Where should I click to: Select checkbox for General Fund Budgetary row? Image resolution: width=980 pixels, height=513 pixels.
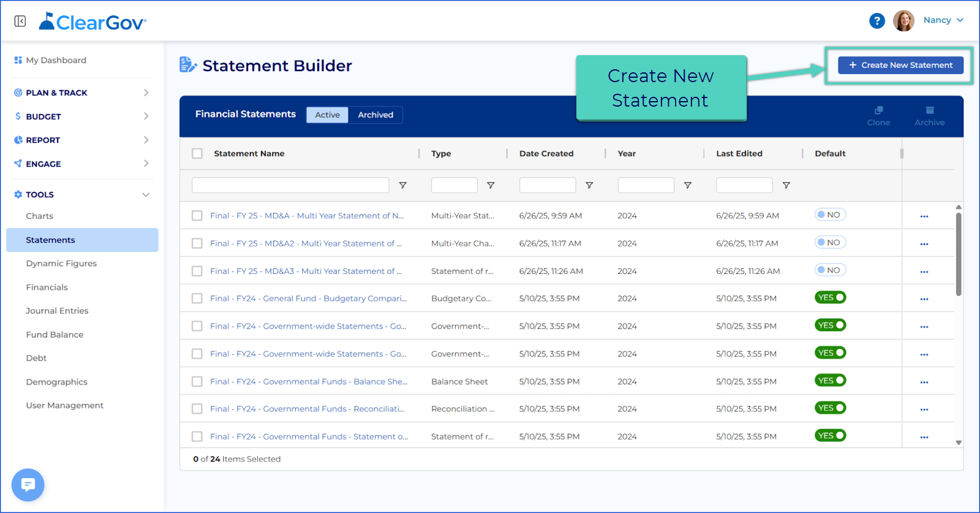tap(197, 298)
